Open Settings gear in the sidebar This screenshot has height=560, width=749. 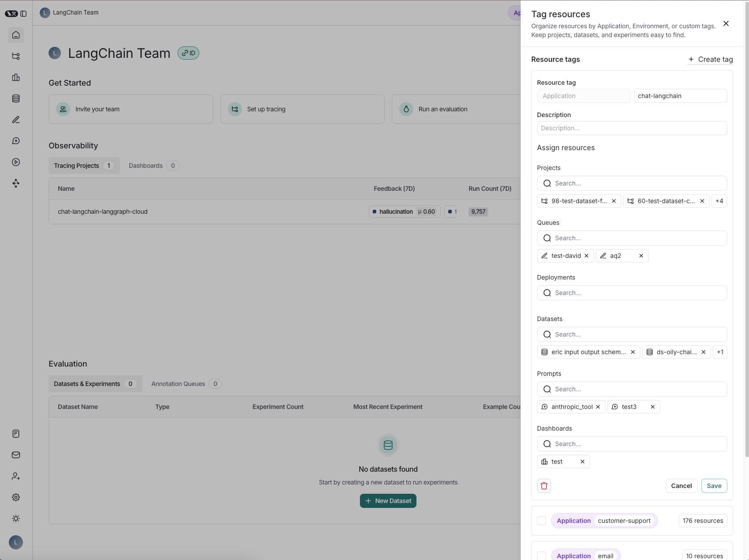tap(16, 497)
